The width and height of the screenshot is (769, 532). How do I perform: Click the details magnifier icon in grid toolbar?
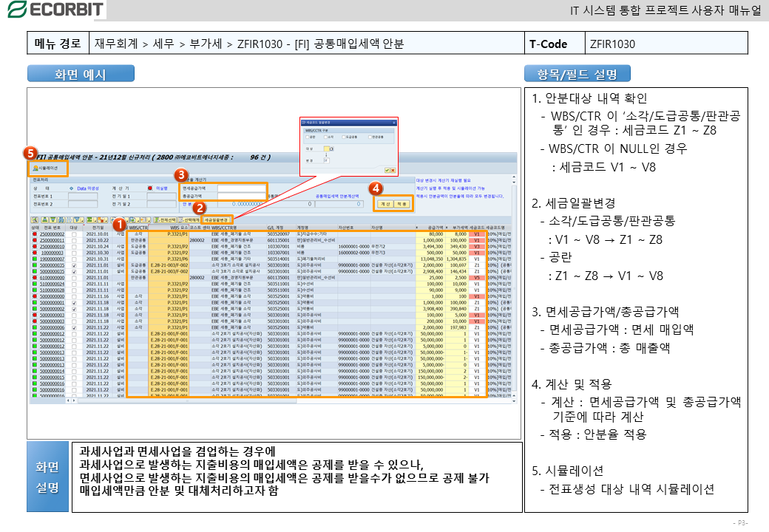coord(35,219)
